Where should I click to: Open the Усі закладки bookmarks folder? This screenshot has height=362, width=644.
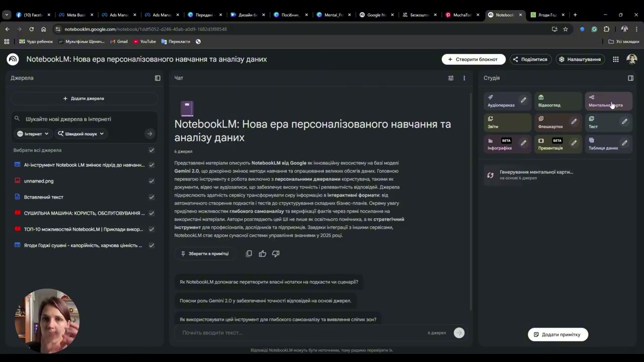coord(624,41)
